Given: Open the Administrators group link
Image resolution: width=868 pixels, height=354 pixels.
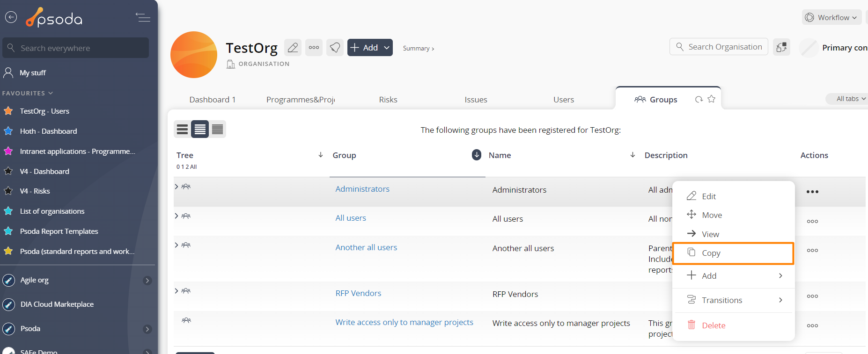Looking at the screenshot, I should pyautogui.click(x=362, y=189).
